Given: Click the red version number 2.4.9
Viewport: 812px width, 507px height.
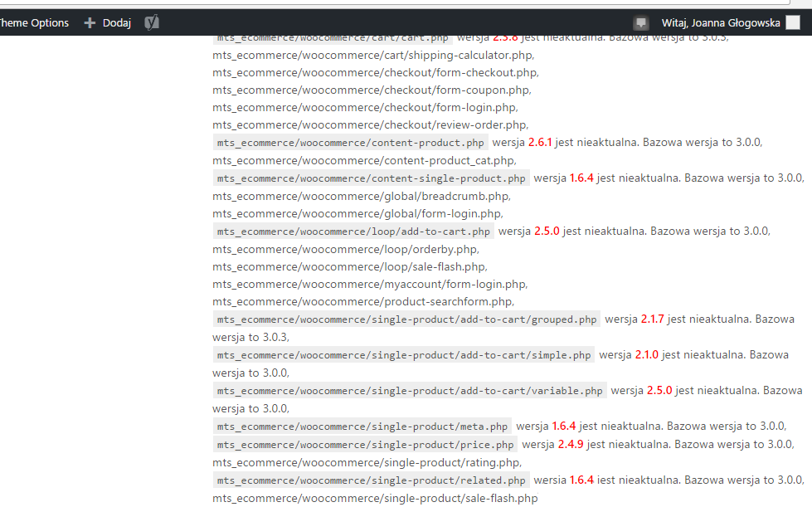Looking at the screenshot, I should (571, 444).
